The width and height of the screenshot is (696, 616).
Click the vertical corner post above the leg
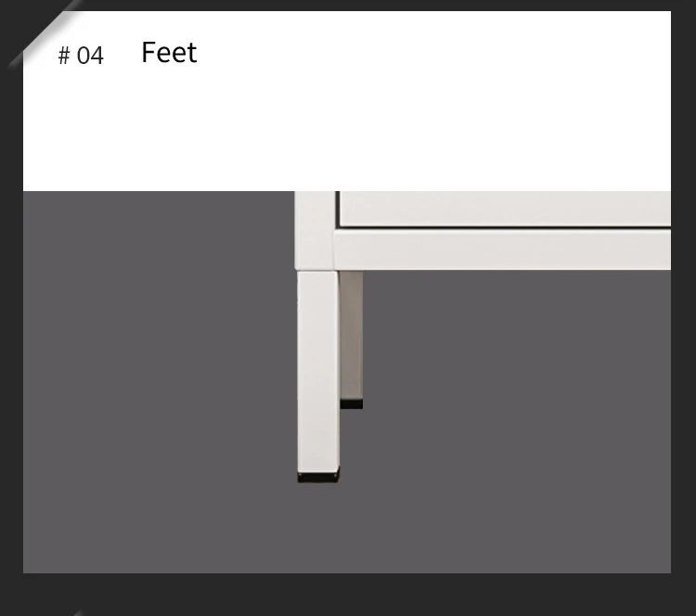[315, 230]
